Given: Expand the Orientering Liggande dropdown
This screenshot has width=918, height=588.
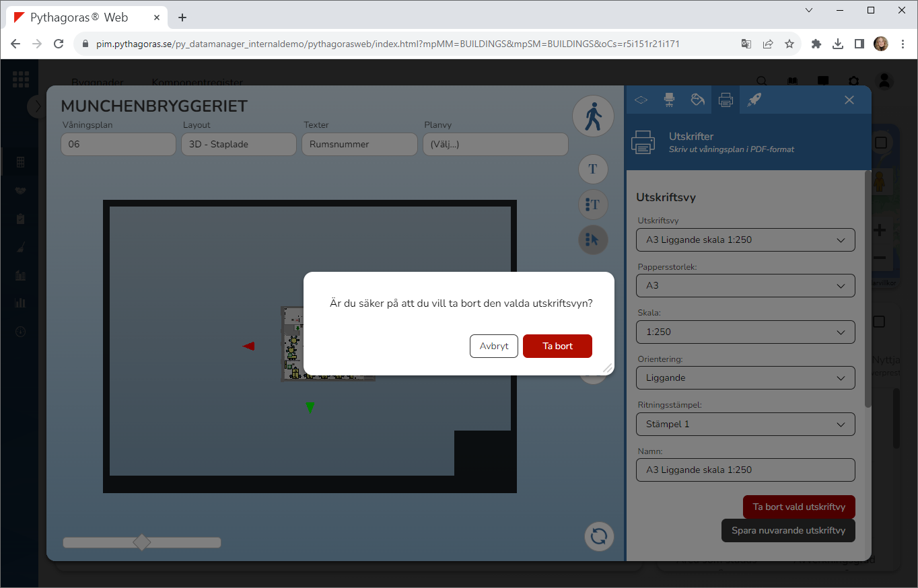Looking at the screenshot, I should (745, 378).
